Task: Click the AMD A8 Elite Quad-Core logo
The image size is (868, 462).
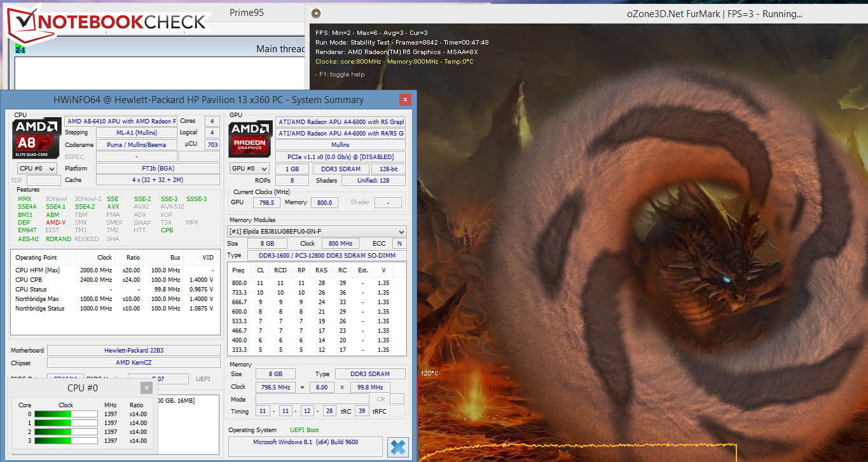Action: click(x=35, y=138)
